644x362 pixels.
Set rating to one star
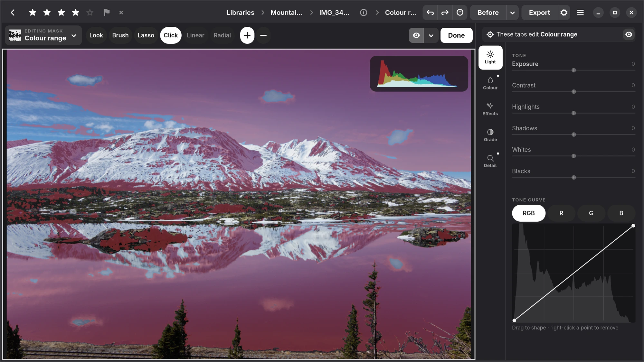pyautogui.click(x=33, y=13)
